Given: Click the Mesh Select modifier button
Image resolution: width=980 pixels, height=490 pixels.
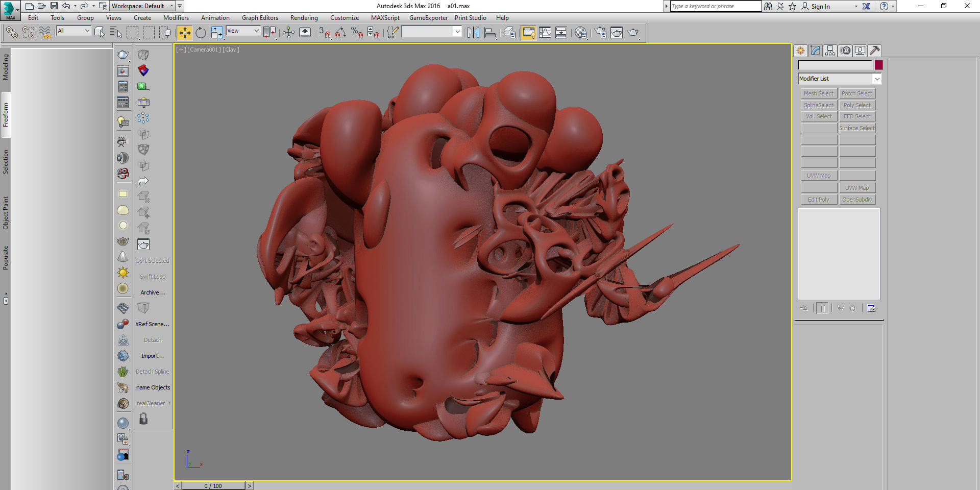Looking at the screenshot, I should [819, 93].
